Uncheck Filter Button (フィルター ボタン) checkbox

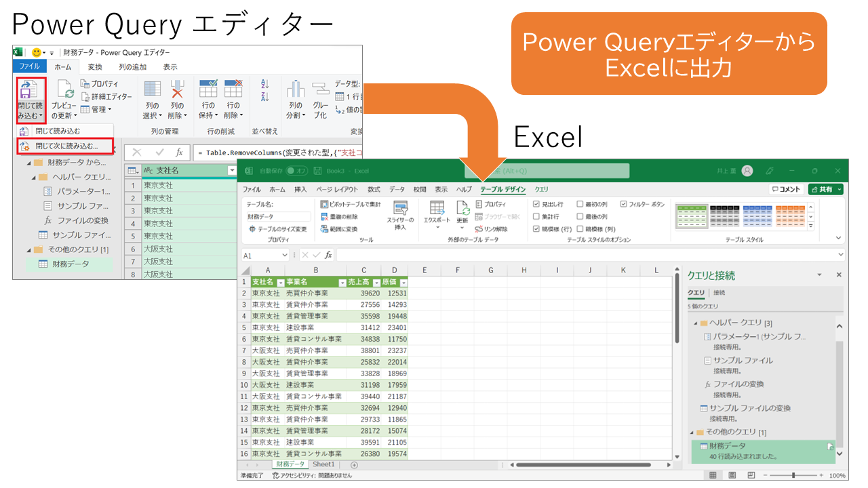pos(623,204)
